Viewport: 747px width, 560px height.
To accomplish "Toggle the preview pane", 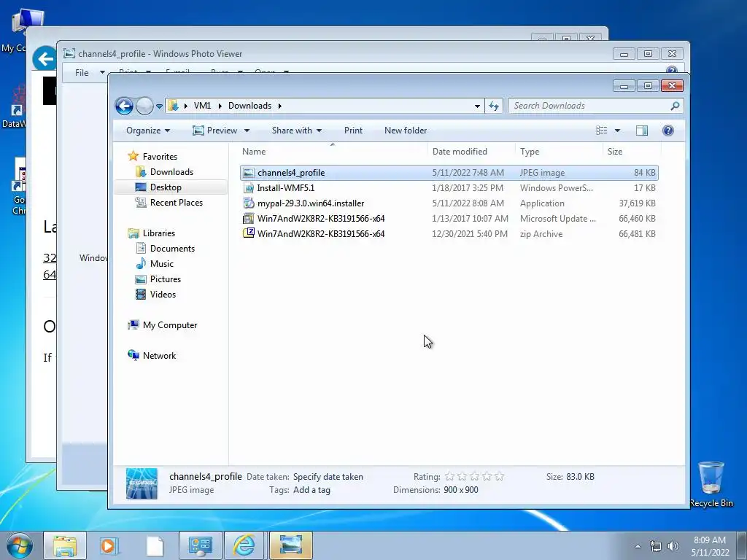I will pyautogui.click(x=642, y=131).
